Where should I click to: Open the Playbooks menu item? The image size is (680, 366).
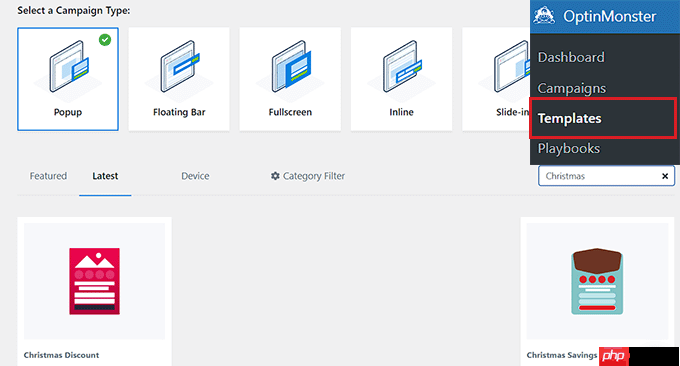[x=569, y=149]
